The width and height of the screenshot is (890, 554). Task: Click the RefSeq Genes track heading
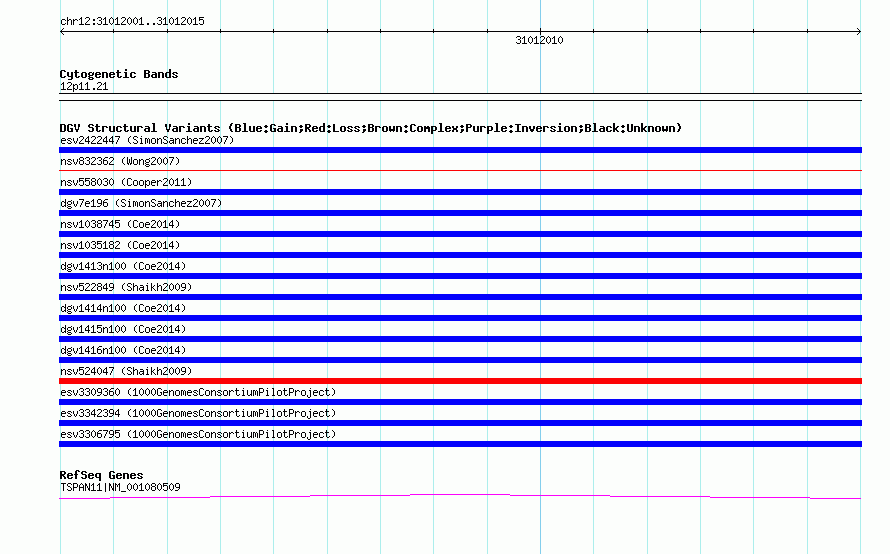(x=101, y=475)
